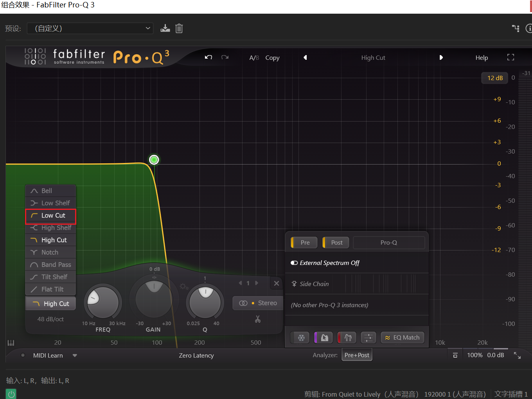Toggle collision detection icon with red bar
This screenshot has height=399, width=532.
click(347, 338)
